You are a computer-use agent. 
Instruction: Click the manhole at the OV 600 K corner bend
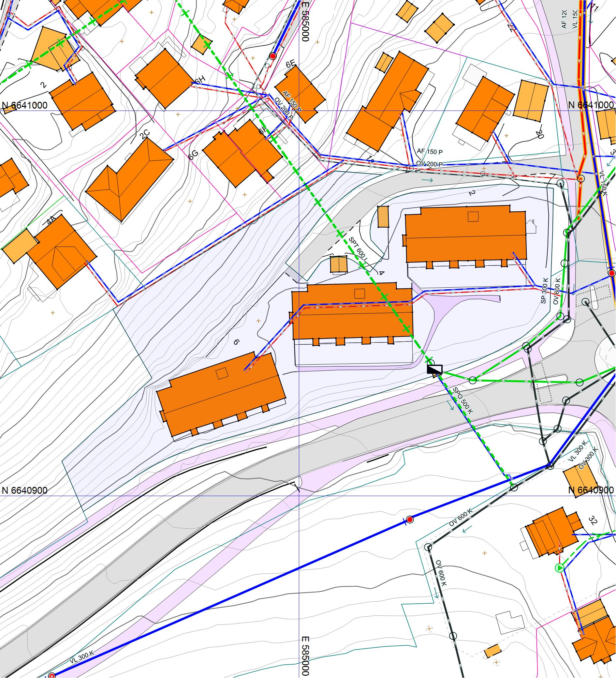click(x=429, y=547)
